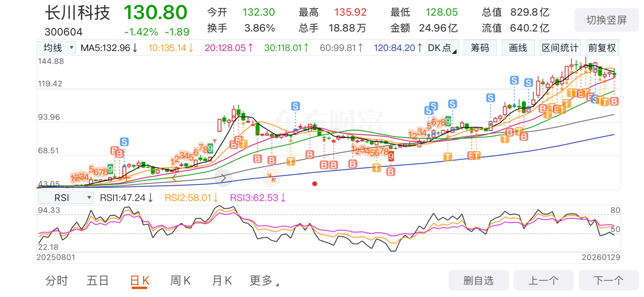Change the 前复权 price adjustment setting
The image size is (644, 297).
602,48
